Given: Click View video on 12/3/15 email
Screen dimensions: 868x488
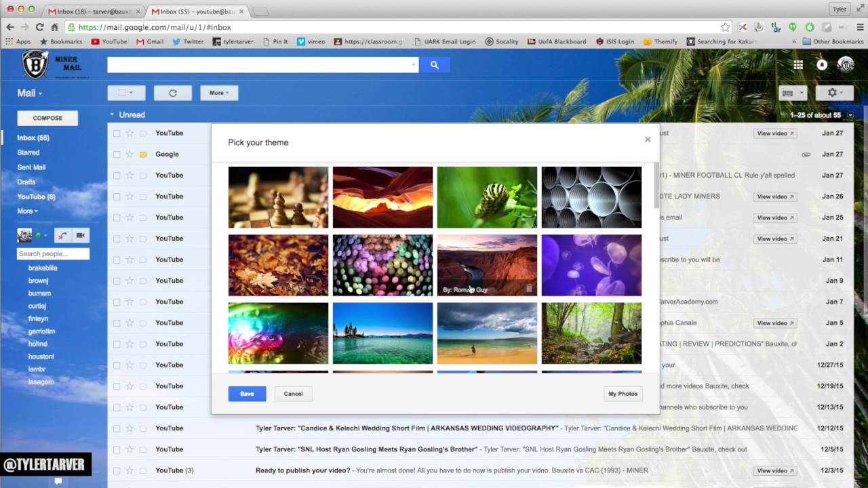Looking at the screenshot, I should 774,470.
